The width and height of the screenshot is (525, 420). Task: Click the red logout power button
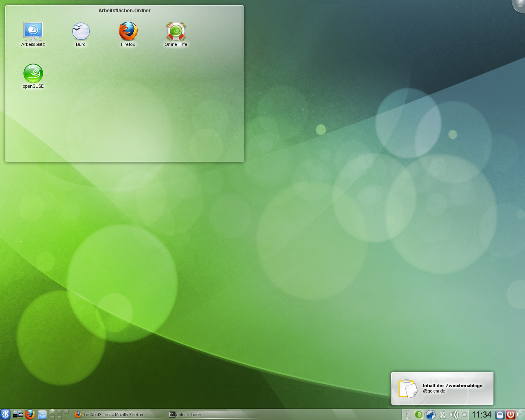[511, 415]
